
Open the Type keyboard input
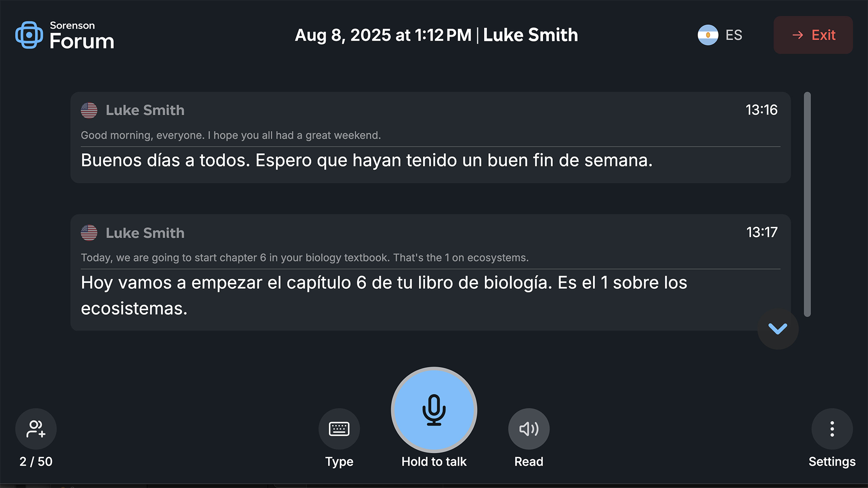339,429
